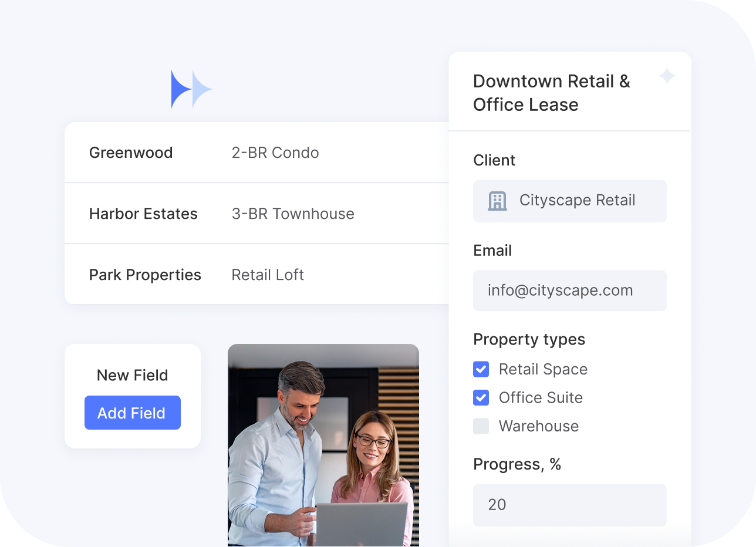756x547 pixels.
Task: Enable the Warehouse checkbox
Action: [481, 426]
